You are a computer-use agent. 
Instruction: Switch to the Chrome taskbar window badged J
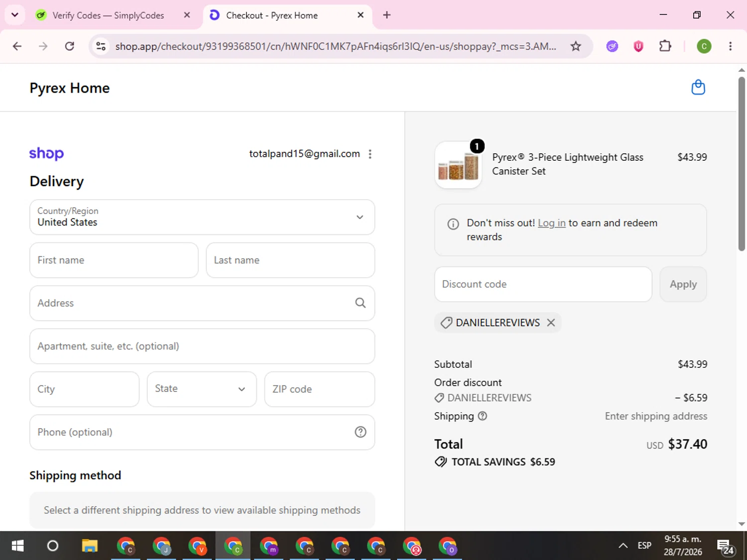pos(161,546)
